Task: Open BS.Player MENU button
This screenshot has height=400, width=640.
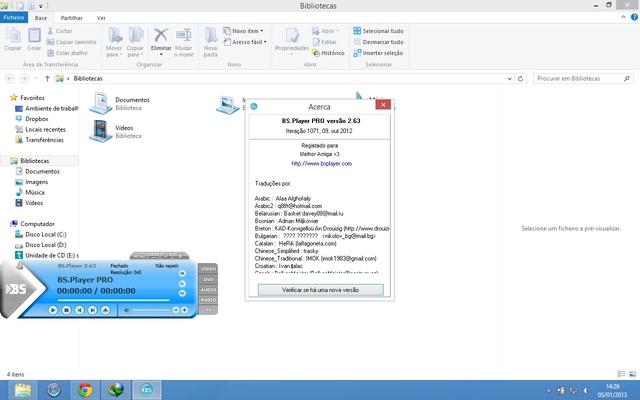Action: click(x=139, y=256)
